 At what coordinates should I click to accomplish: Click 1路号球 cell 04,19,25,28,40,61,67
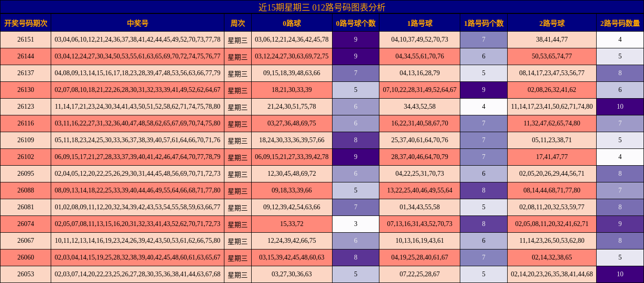pos(420,258)
